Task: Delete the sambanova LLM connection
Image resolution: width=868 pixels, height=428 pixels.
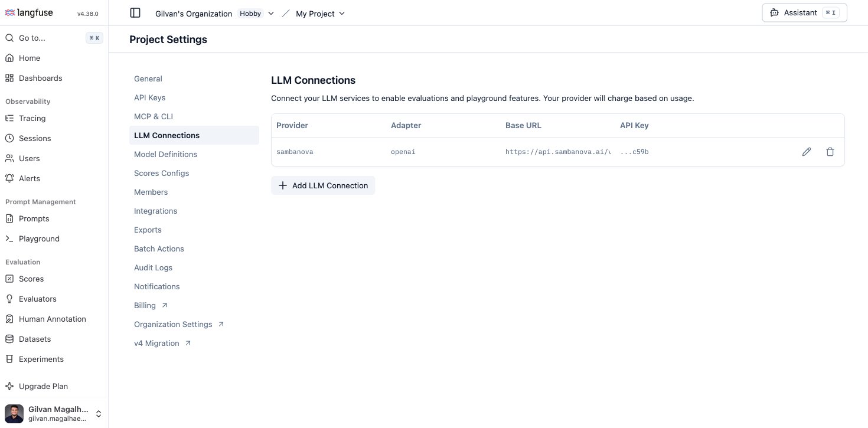Action: [x=830, y=152]
